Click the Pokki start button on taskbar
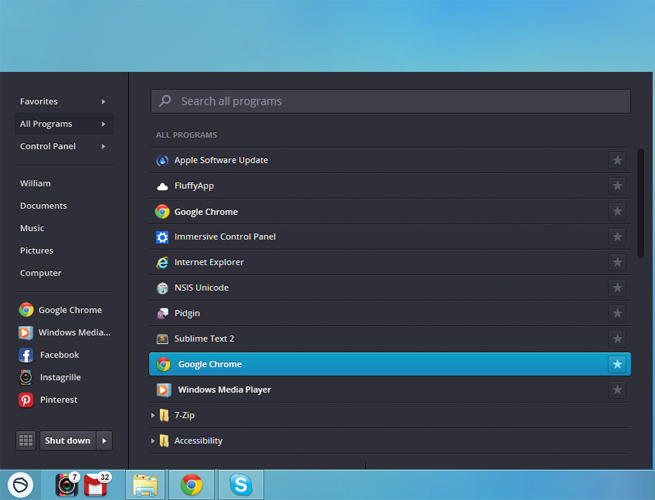Image resolution: width=655 pixels, height=500 pixels. 20,485
